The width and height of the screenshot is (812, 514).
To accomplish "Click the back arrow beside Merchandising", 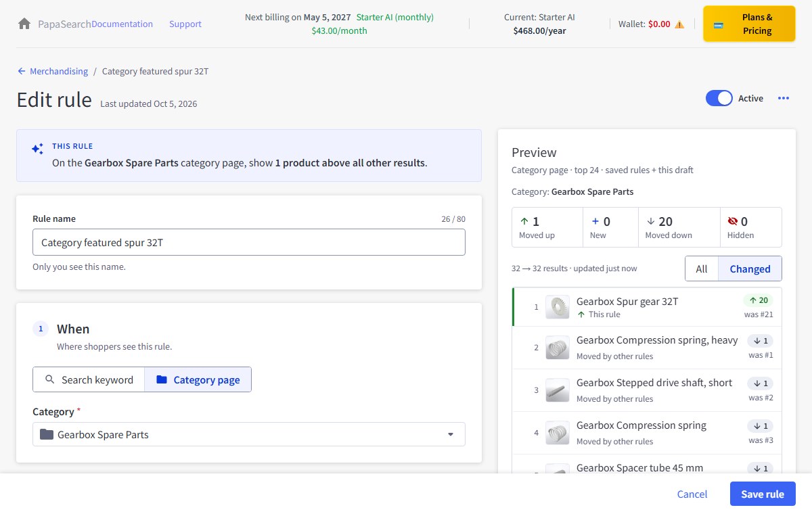I will point(22,71).
